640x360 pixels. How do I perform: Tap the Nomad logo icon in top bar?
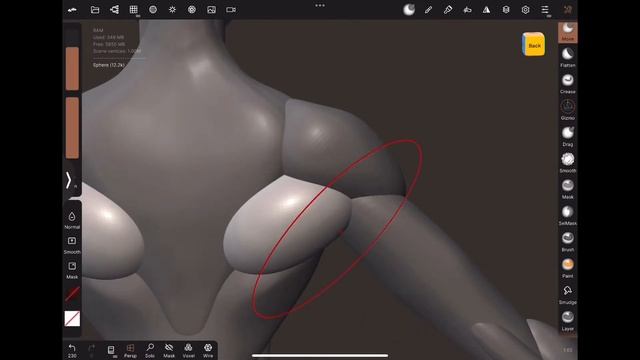click(72, 10)
